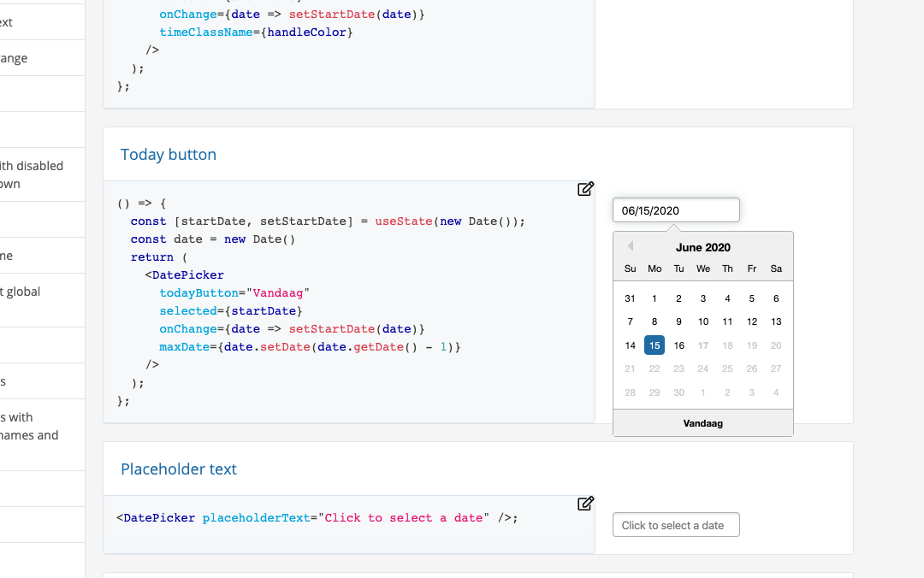This screenshot has width=924, height=578.
Task: Click the disabled day 30
Action: [x=678, y=392]
